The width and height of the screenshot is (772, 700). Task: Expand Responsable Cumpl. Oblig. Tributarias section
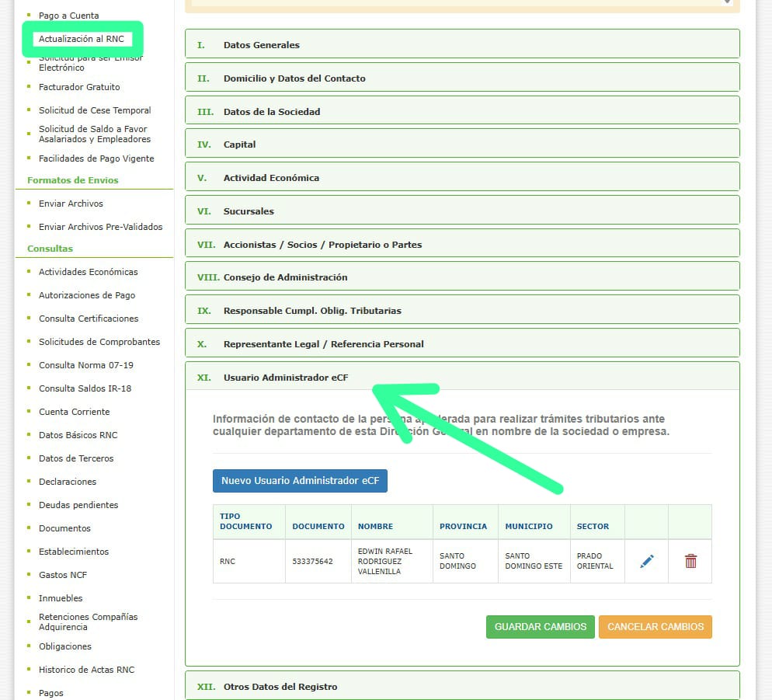tap(462, 311)
